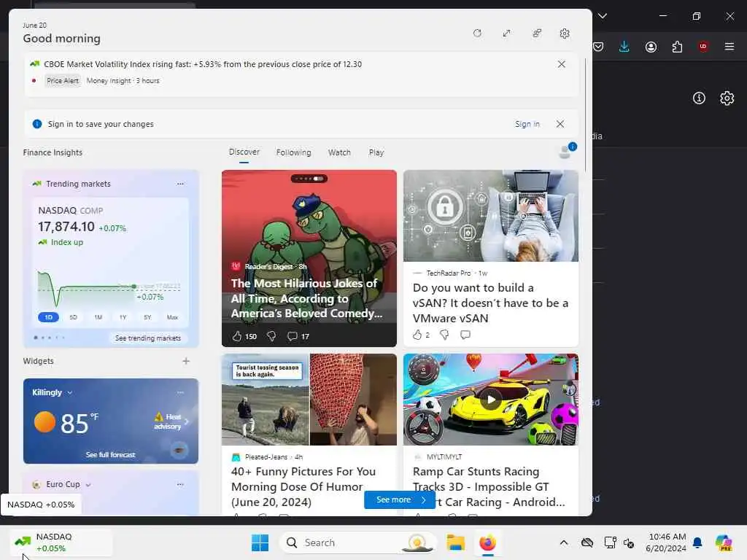
Task: Refresh the widgets feed
Action: (477, 34)
